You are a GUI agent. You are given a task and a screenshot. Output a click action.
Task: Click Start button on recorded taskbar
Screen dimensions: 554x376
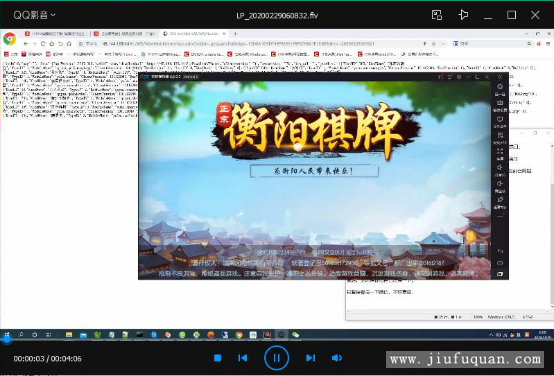tap(6, 334)
